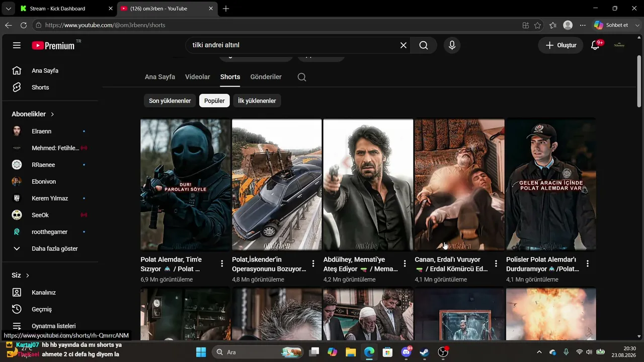644x362 pixels.
Task: Open more options for Polat, İskender'in Operasyonunu
Action: tap(313, 263)
